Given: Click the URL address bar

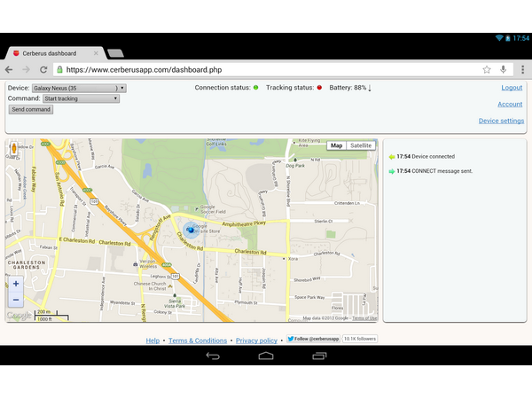Looking at the screenshot, I should tap(266, 69).
